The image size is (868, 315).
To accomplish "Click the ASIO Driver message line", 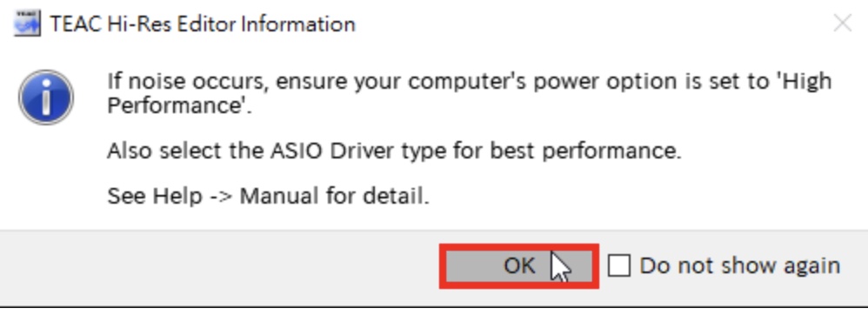I will 394,151.
